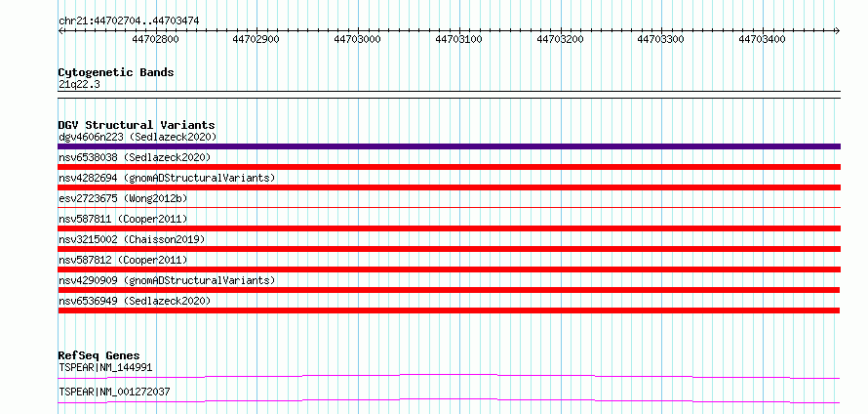868x414 pixels.
Task: Click ruler position 44703000
Action: [x=358, y=40]
